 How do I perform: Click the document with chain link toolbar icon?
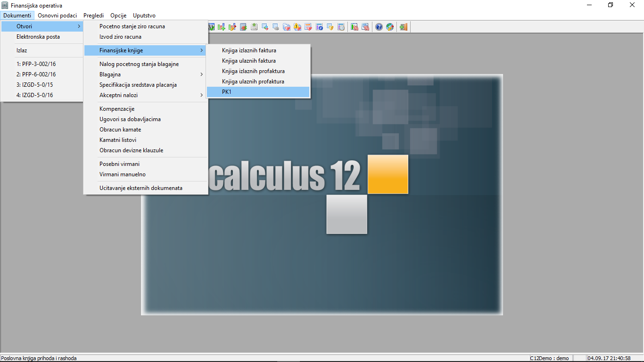tap(276, 27)
